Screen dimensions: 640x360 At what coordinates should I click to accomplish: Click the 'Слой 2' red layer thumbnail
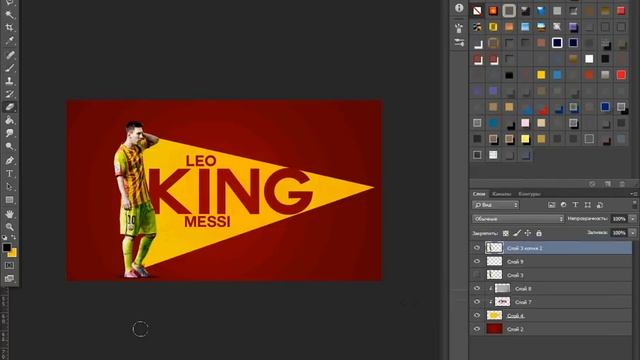tap(494, 329)
